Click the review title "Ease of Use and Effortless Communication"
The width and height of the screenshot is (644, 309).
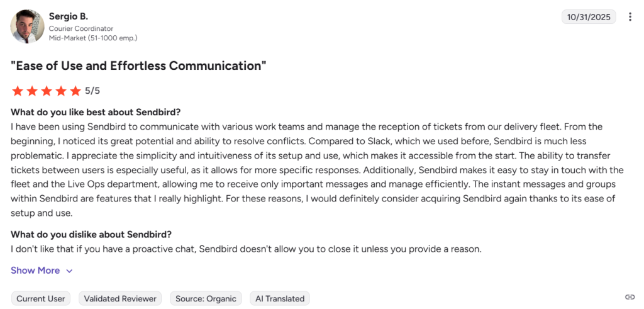(138, 65)
